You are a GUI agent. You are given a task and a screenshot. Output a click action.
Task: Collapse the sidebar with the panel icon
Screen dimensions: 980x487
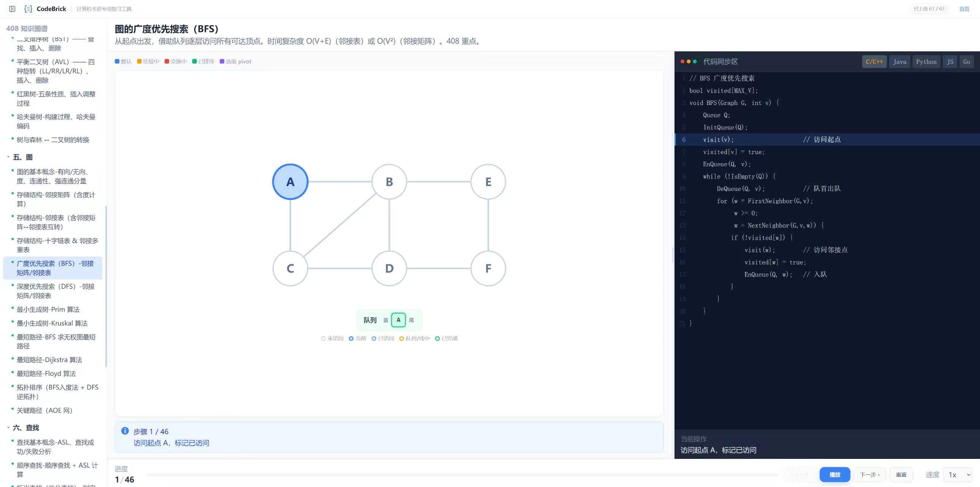tap(12, 9)
